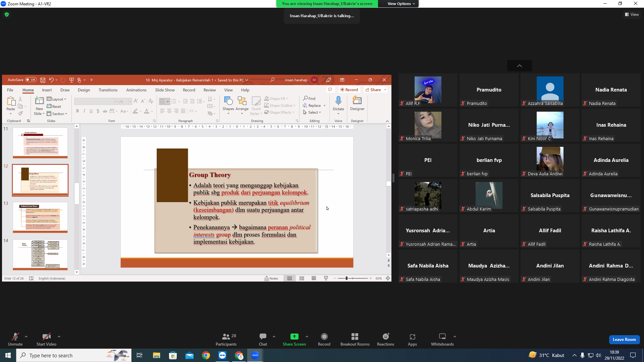Switch to the Design ribbon tab

coord(84,90)
